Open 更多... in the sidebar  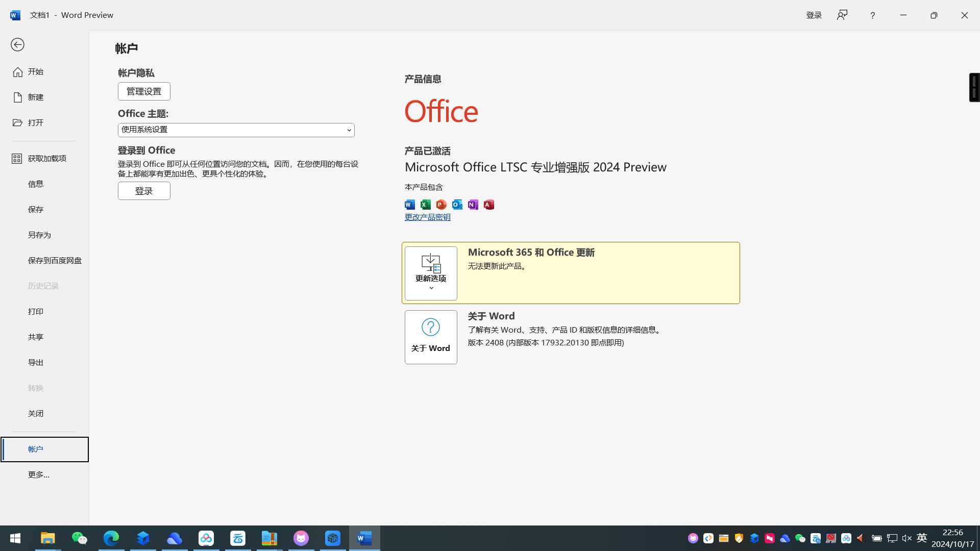pyautogui.click(x=44, y=475)
